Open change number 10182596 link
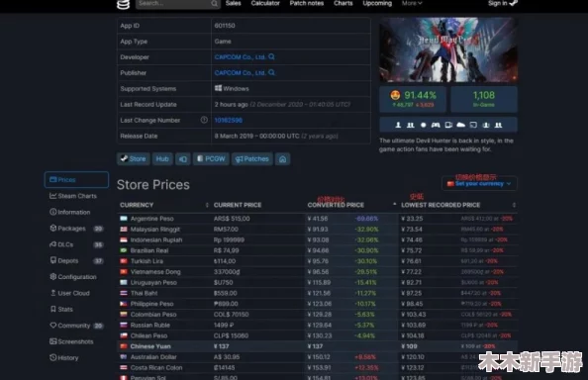Image resolution: width=588 pixels, height=380 pixels. tap(229, 121)
